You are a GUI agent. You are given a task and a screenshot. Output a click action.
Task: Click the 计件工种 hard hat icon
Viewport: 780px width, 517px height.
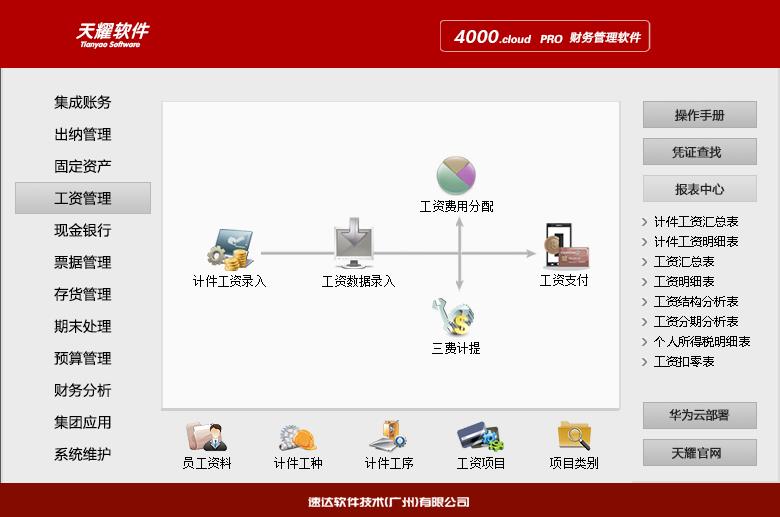click(298, 437)
